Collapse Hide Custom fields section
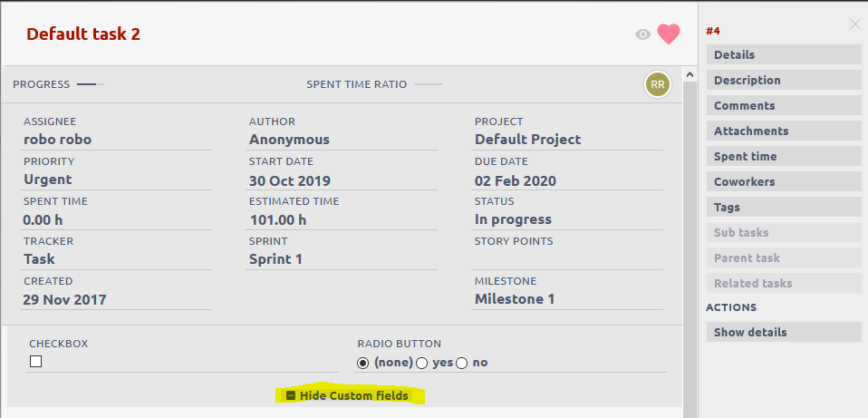 [353, 396]
